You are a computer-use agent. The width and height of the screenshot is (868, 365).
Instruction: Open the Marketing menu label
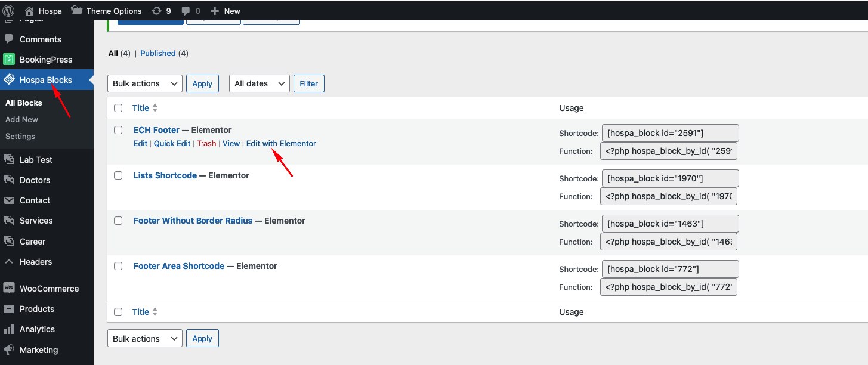pyautogui.click(x=39, y=350)
